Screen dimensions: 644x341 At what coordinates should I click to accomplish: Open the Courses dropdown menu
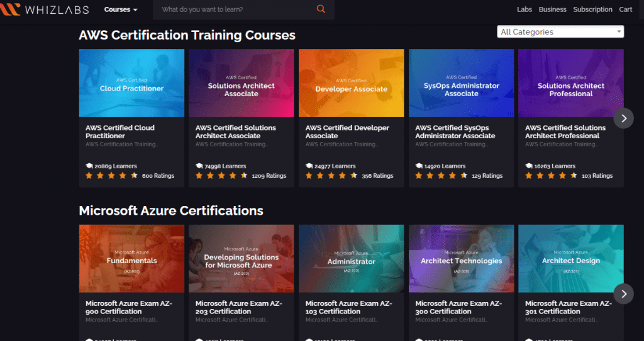coord(121,9)
